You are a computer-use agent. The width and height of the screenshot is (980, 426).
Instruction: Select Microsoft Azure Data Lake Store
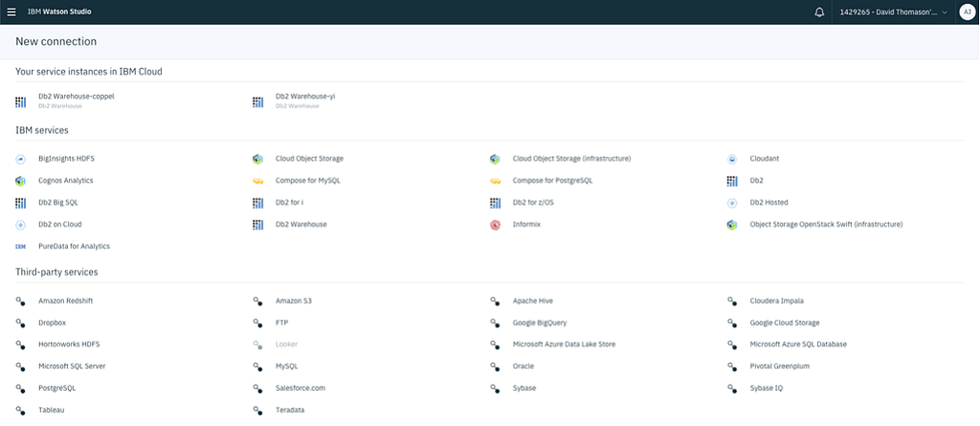564,345
